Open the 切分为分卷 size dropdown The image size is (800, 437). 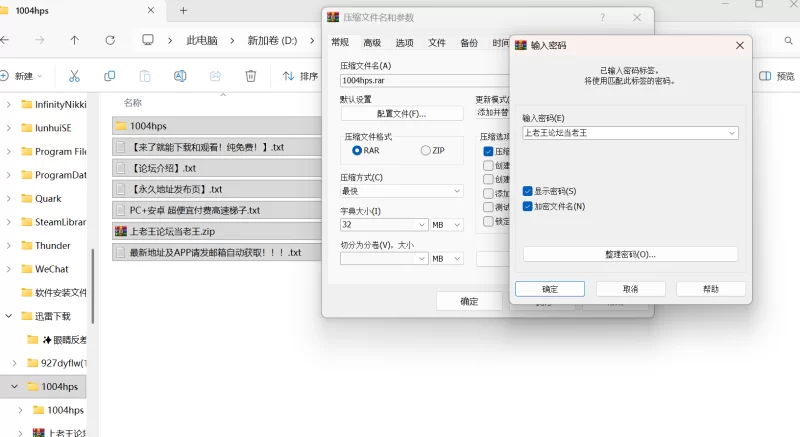click(x=384, y=259)
